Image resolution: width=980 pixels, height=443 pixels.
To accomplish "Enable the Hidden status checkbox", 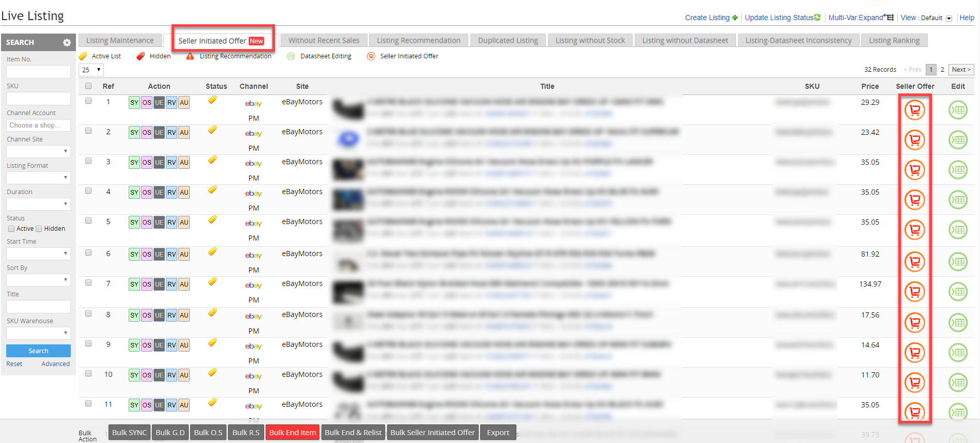I will (39, 229).
